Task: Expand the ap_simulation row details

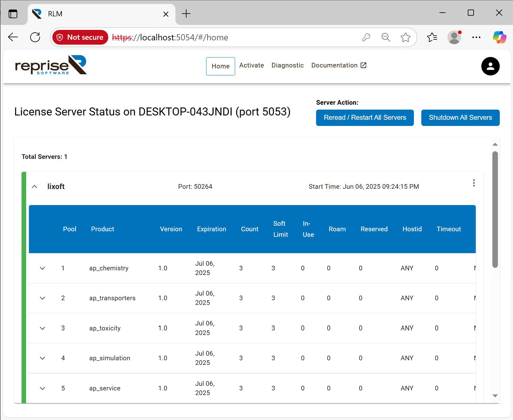Action: (x=42, y=358)
